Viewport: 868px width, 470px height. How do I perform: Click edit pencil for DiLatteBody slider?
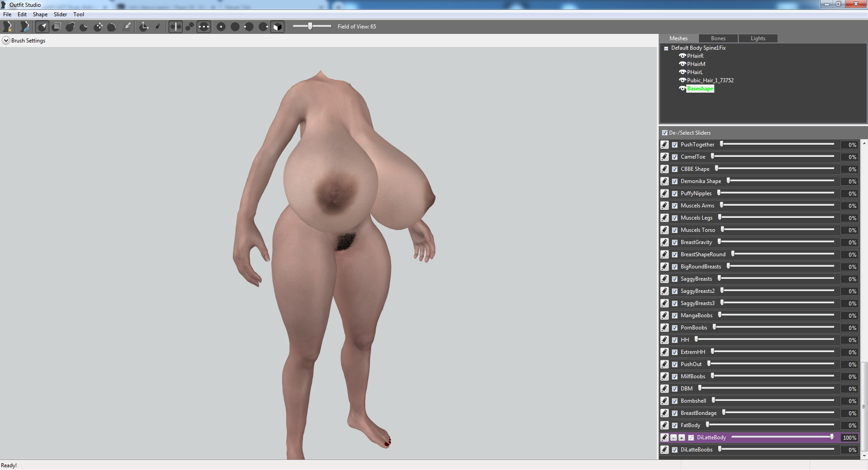[665, 437]
